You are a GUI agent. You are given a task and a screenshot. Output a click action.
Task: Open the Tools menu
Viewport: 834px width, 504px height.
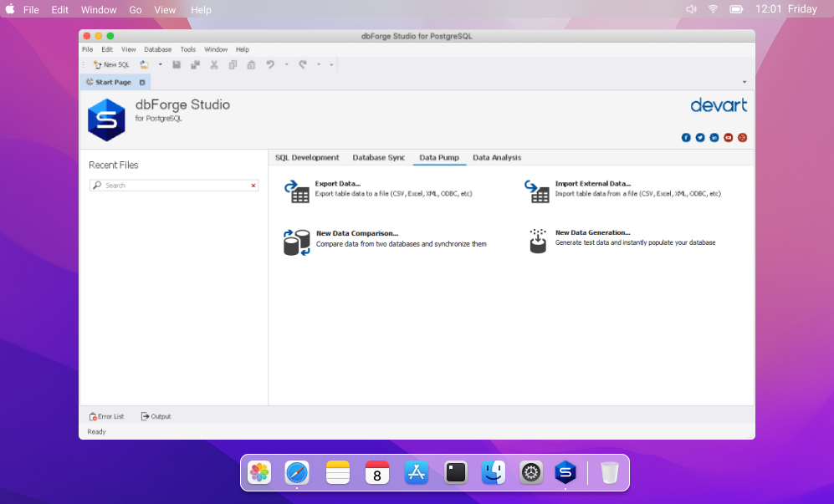[187, 49]
